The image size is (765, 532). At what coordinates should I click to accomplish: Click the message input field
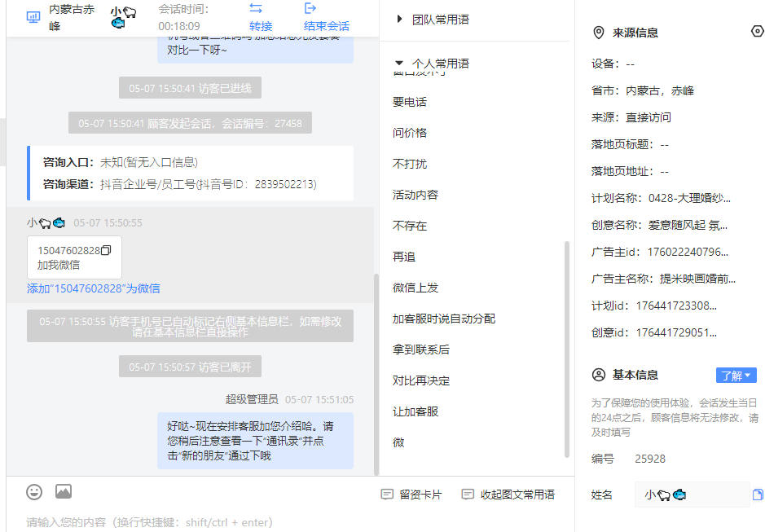click(290, 522)
